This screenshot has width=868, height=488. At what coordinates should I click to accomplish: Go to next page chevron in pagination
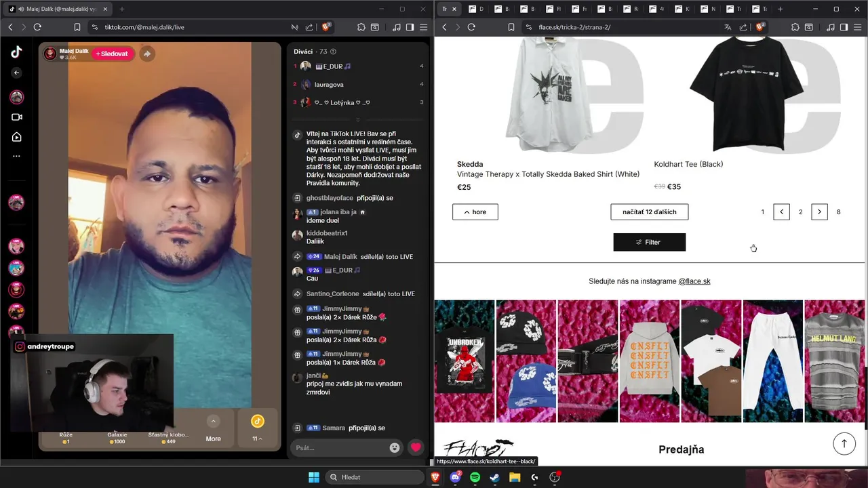tap(819, 212)
